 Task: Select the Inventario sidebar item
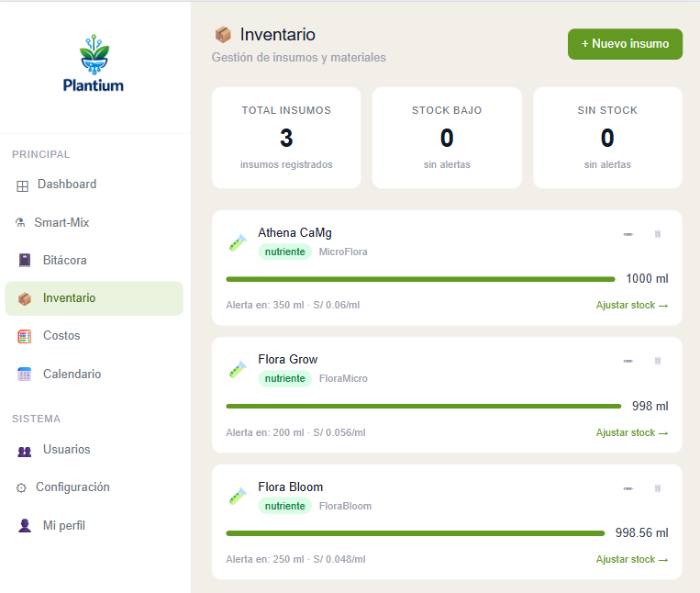[94, 298]
